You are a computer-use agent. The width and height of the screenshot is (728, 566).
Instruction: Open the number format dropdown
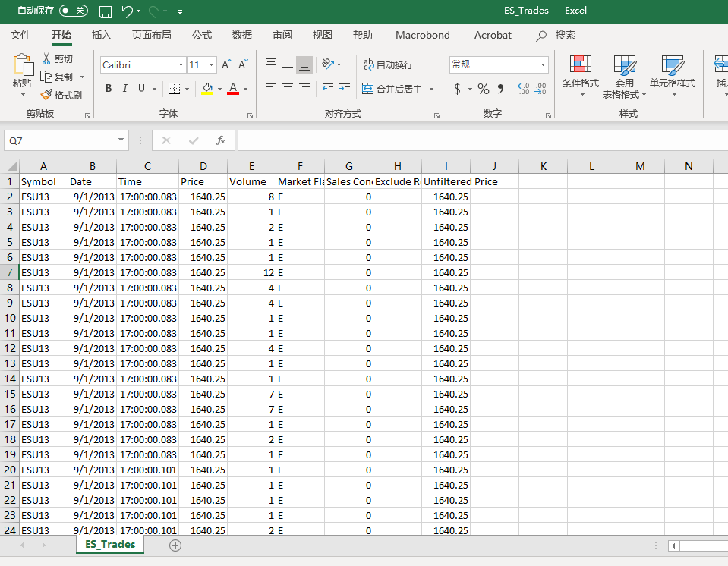pyautogui.click(x=543, y=65)
